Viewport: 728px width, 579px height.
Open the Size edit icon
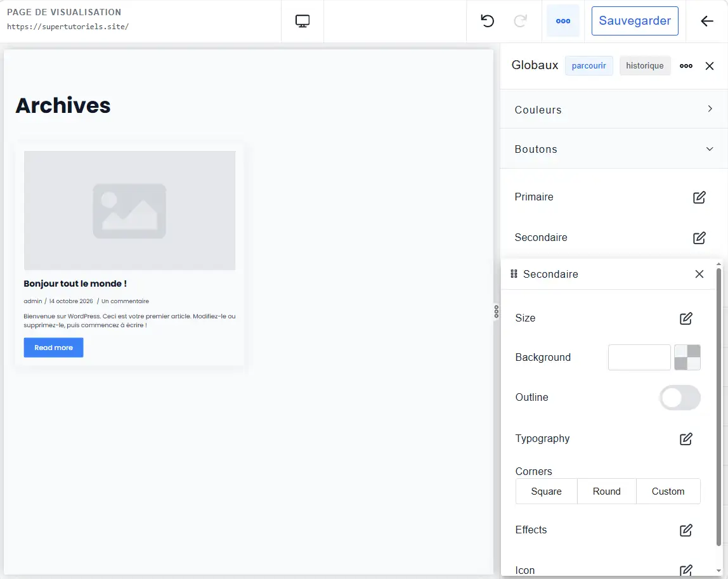(686, 318)
